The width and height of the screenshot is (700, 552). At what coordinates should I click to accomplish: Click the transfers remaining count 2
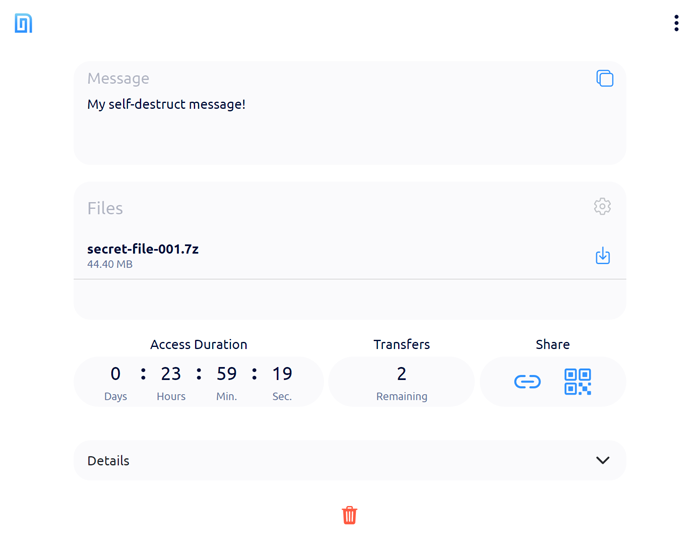point(402,374)
